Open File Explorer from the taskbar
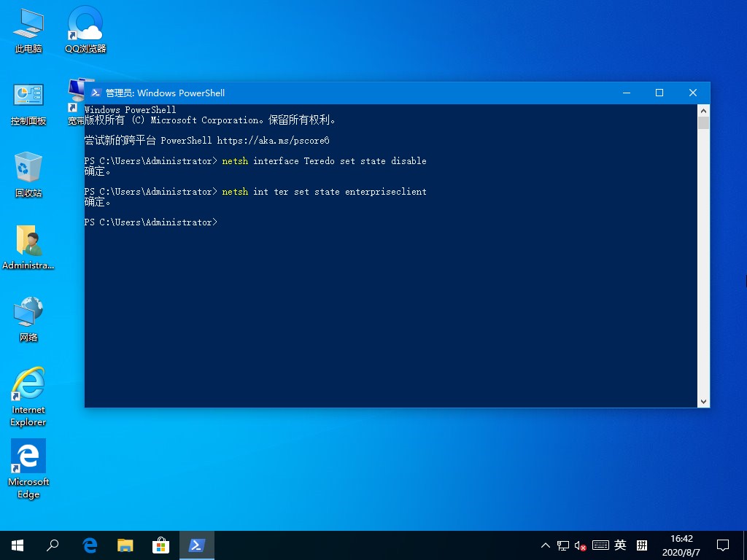Screen dimensions: 747x560 click(125, 545)
